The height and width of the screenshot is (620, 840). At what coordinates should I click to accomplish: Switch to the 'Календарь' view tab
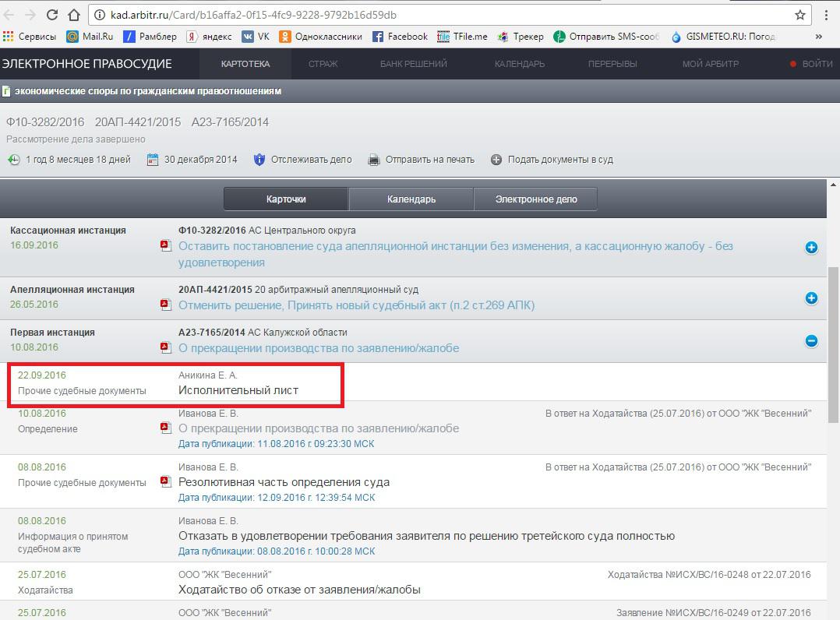pyautogui.click(x=411, y=199)
